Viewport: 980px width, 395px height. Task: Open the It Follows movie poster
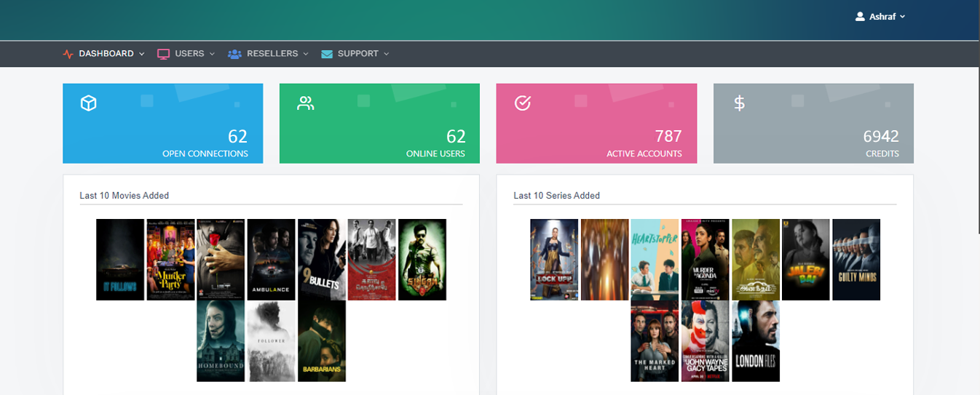point(120,260)
